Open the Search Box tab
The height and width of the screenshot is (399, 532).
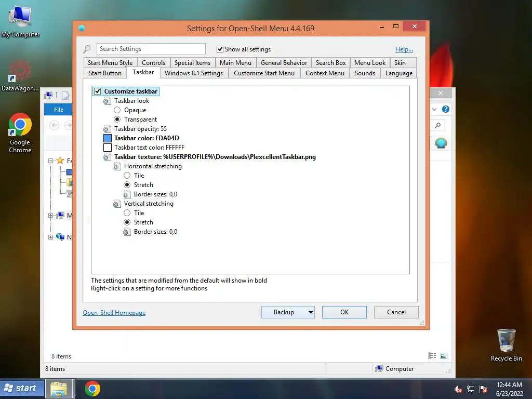point(331,63)
